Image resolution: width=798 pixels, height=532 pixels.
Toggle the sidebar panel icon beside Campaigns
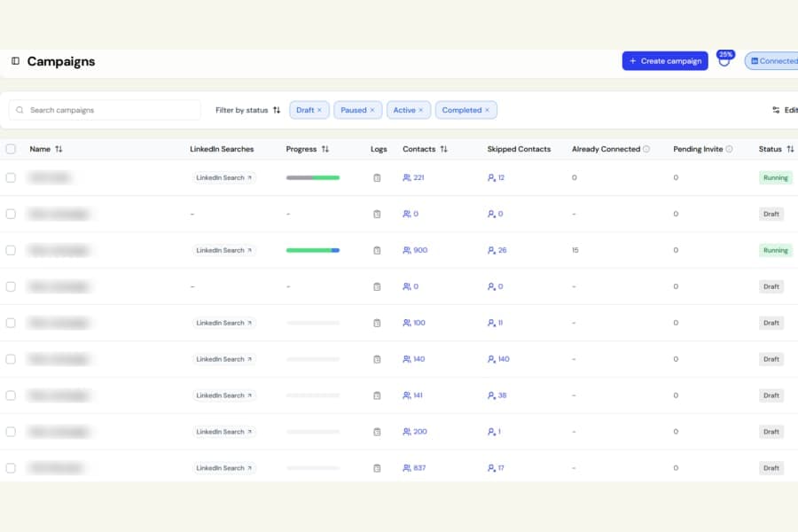tap(15, 61)
